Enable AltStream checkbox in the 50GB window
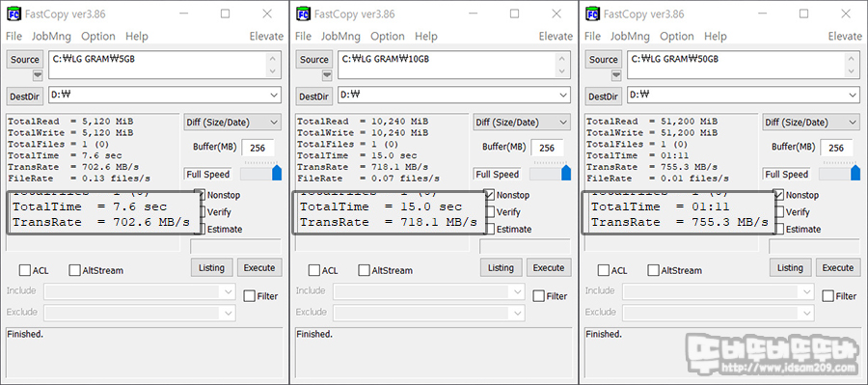The height and width of the screenshot is (385, 868). point(654,270)
